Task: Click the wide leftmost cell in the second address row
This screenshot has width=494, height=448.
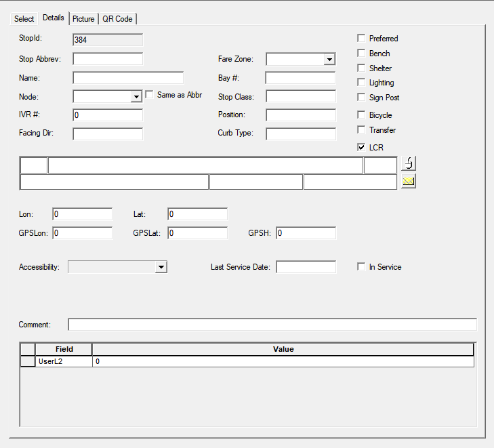Action: [x=114, y=182]
